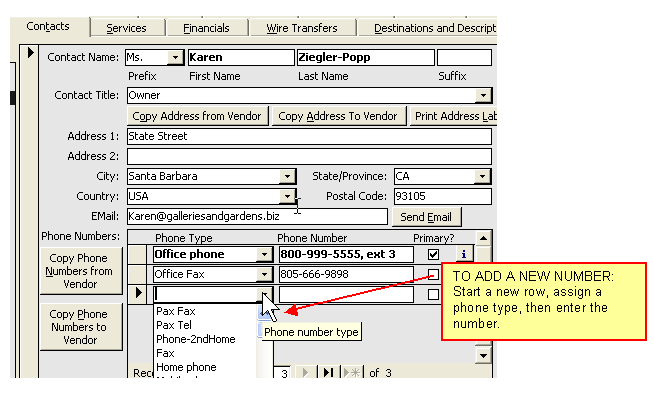Click row selector for Office phone row
654x394 pixels.
(137, 254)
